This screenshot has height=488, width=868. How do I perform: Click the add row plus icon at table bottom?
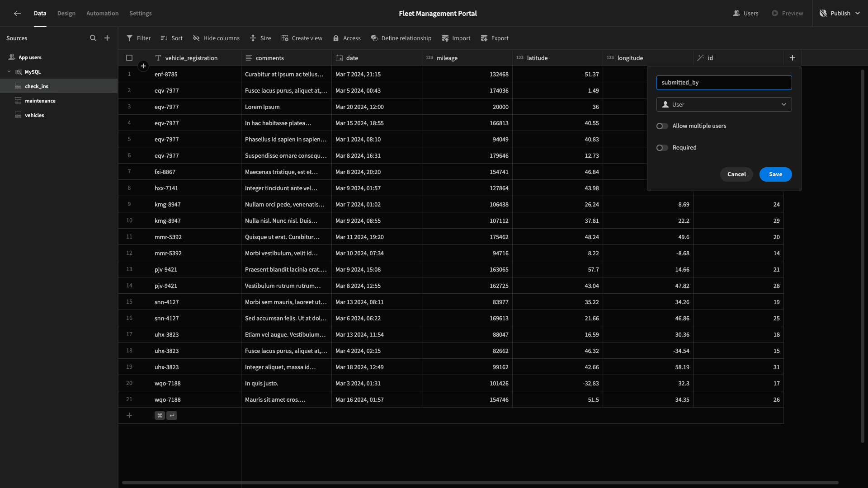(129, 415)
